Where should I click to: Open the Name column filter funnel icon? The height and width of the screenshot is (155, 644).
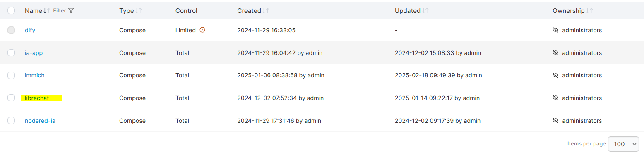click(71, 11)
